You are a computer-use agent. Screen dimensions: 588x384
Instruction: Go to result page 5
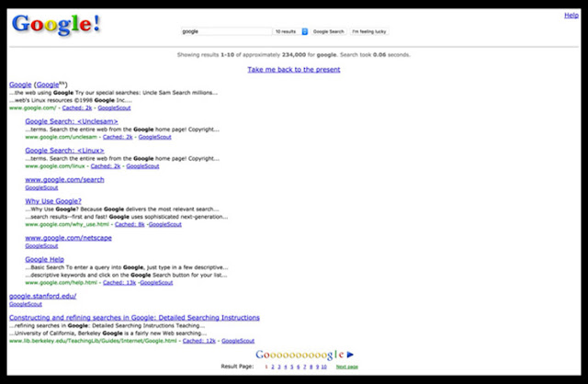(292, 367)
